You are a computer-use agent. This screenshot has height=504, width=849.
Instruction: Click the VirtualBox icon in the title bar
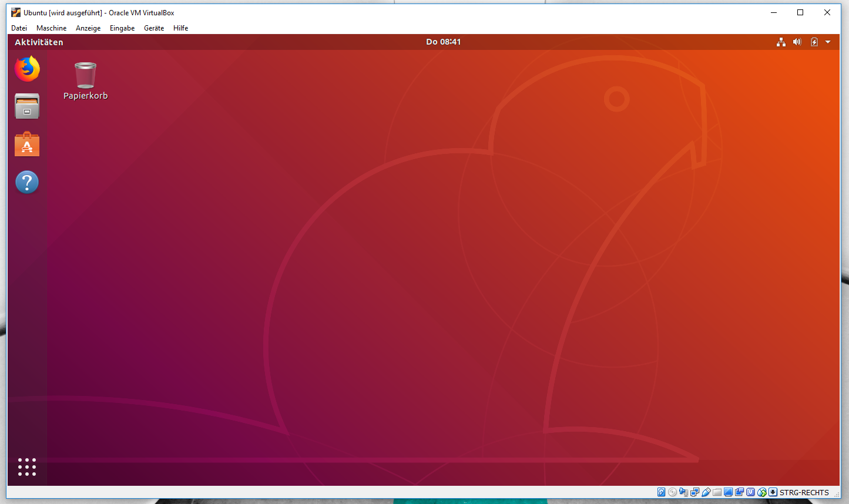tap(16, 12)
